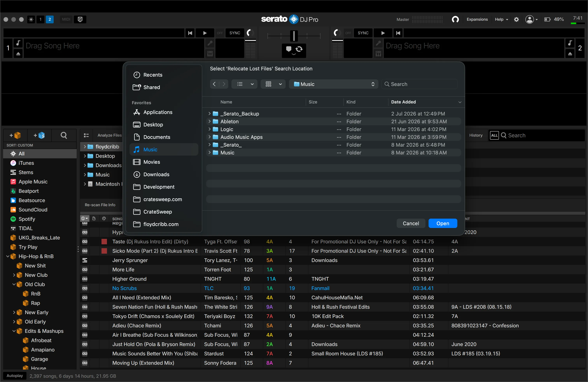This screenshot has height=382, width=588.
Task: Toggle Autoplay in status bar
Action: tap(15, 376)
